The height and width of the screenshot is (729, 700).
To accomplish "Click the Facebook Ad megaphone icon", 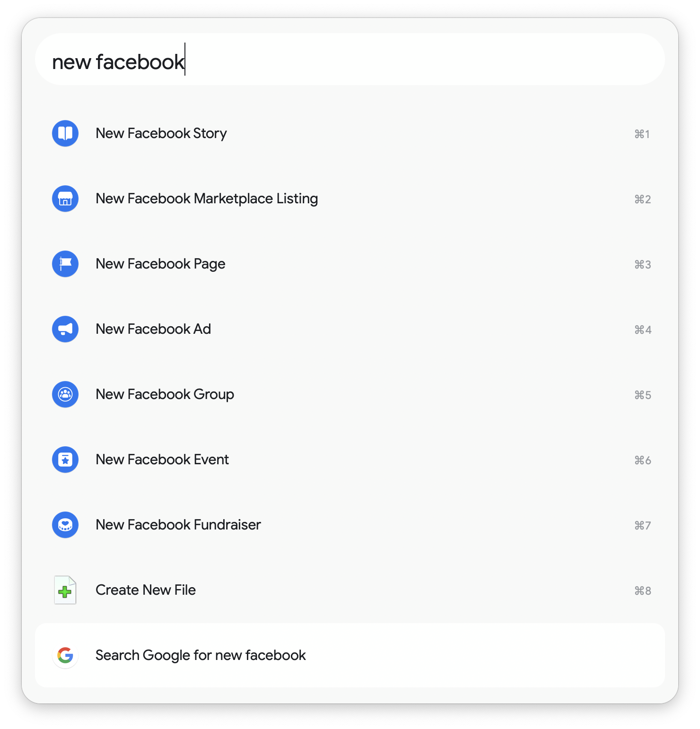I will pos(65,329).
